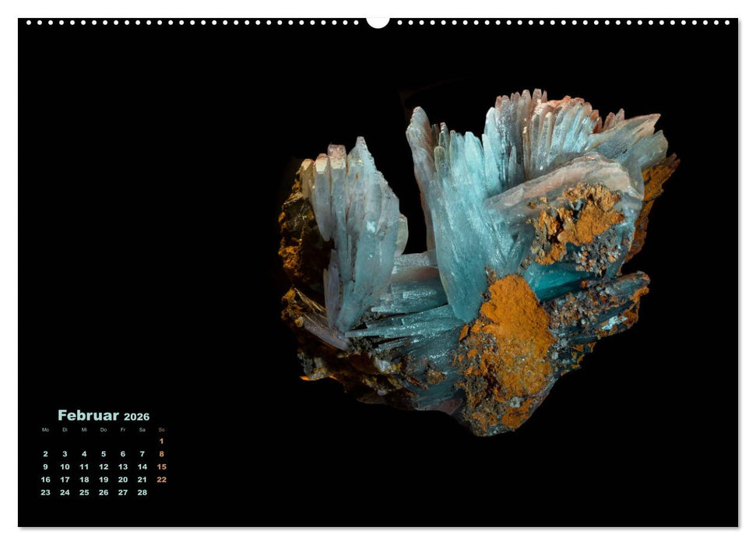This screenshot has width=756, height=545.
Task: Select date 20 in the Friday column
Action: pyautogui.click(x=122, y=480)
